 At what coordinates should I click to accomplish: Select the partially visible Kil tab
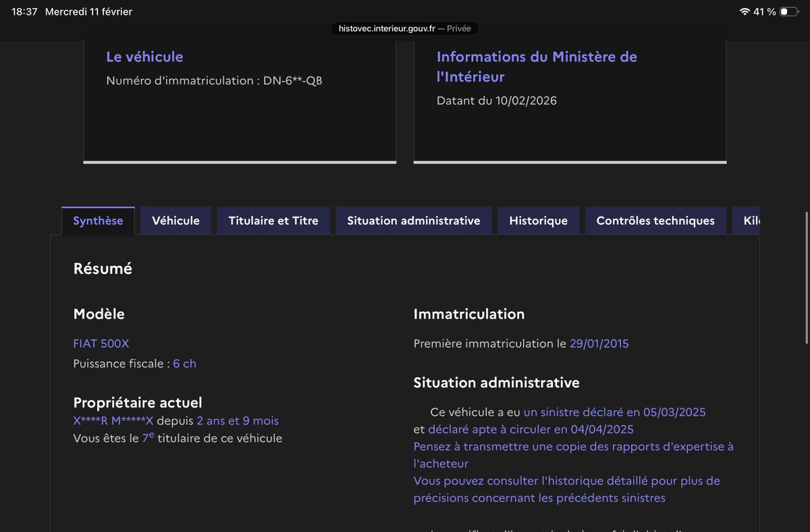[751, 221]
